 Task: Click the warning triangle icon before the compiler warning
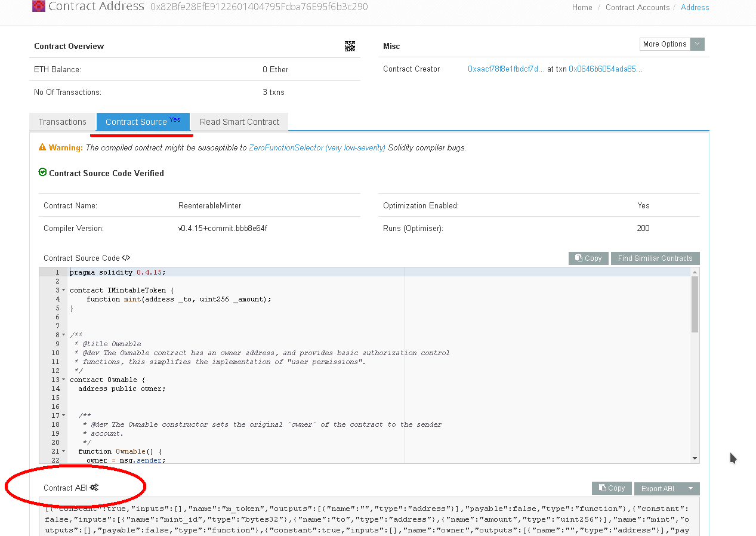42,147
